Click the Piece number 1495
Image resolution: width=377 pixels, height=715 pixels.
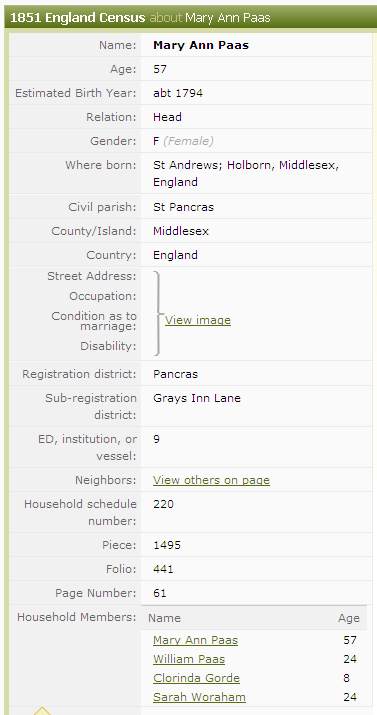pyautogui.click(x=167, y=545)
